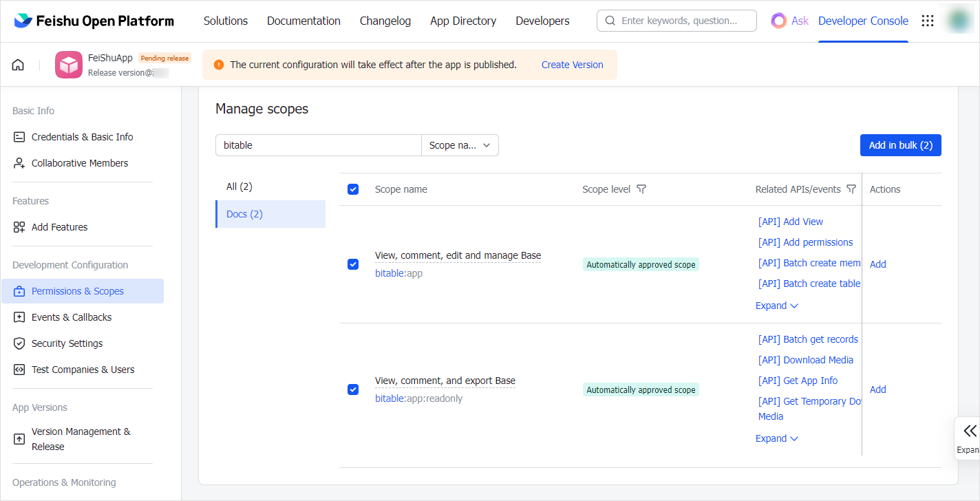Open Credentials & Basic Info

point(83,137)
